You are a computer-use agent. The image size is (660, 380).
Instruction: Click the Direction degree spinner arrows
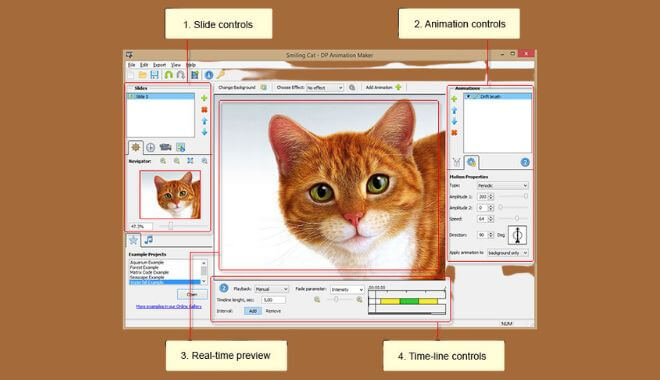click(x=491, y=235)
